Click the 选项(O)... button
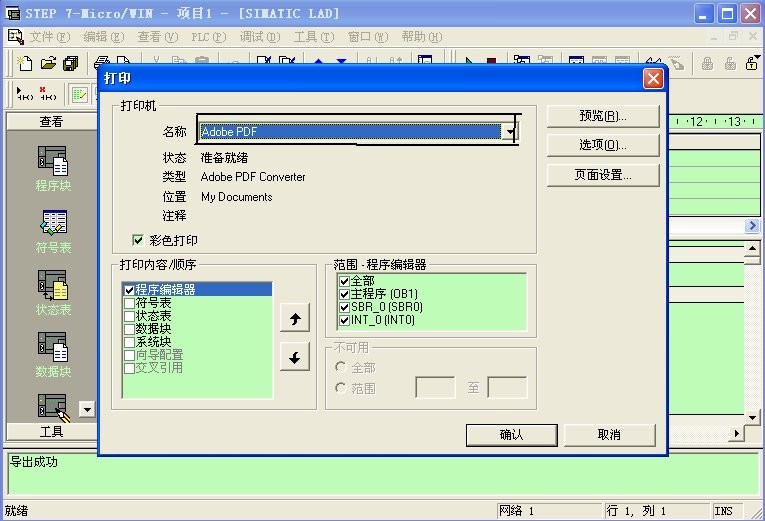Viewport: 765px width, 521px height. coord(603,145)
